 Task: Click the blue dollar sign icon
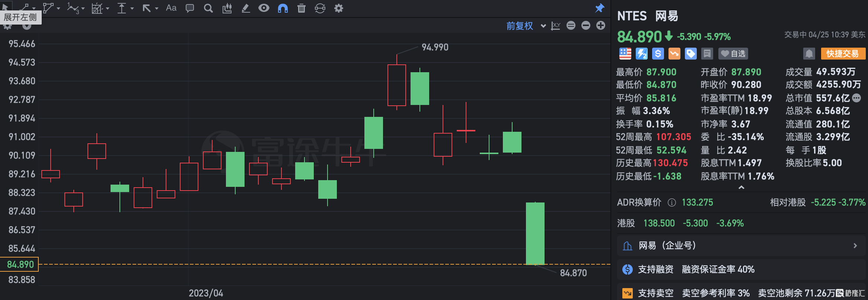click(x=658, y=54)
